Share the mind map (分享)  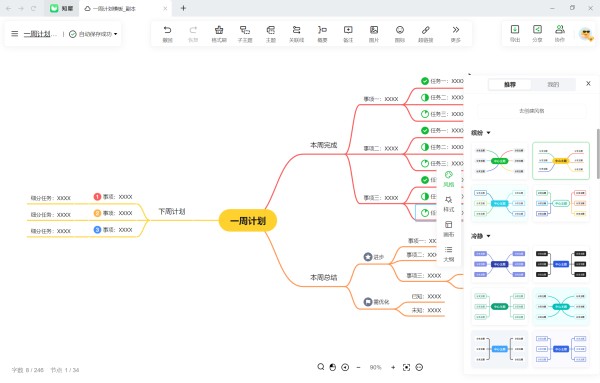tap(537, 33)
